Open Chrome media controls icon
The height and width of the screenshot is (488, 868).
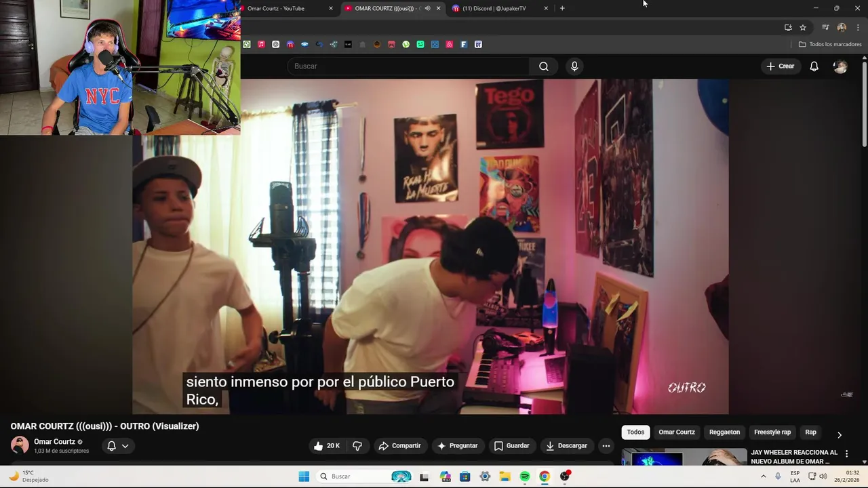click(x=825, y=27)
